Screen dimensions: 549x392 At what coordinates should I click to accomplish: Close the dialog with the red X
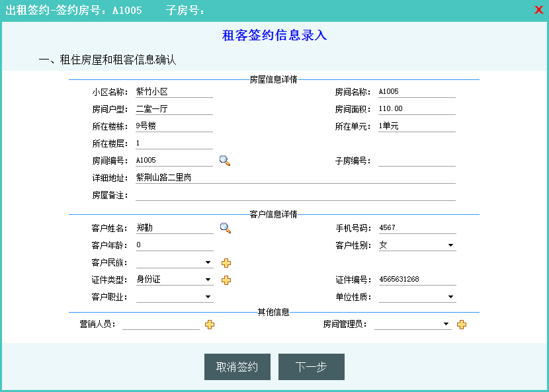[x=538, y=10]
